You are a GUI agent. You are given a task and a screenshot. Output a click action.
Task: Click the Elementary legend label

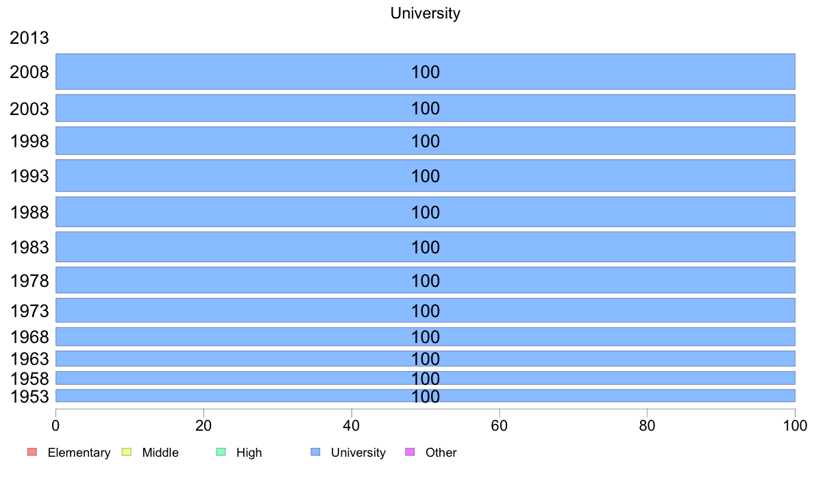click(79, 453)
